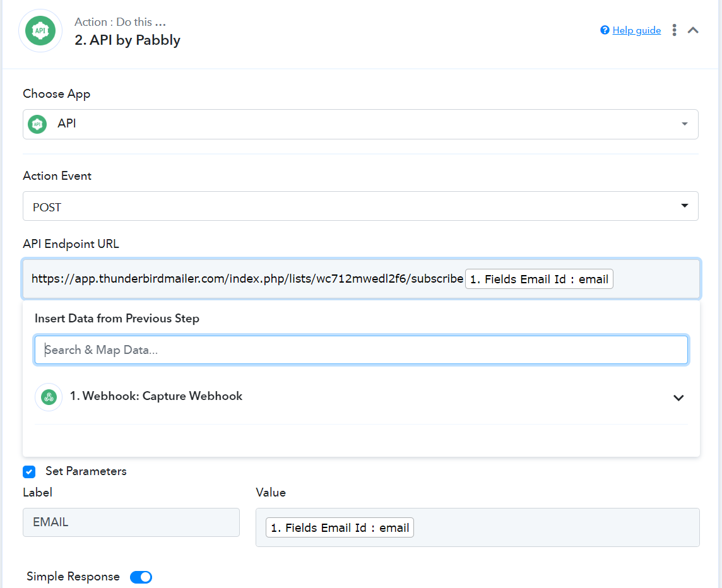The width and height of the screenshot is (722, 588).
Task: Focus the Search & Map Data box
Action: (x=362, y=350)
